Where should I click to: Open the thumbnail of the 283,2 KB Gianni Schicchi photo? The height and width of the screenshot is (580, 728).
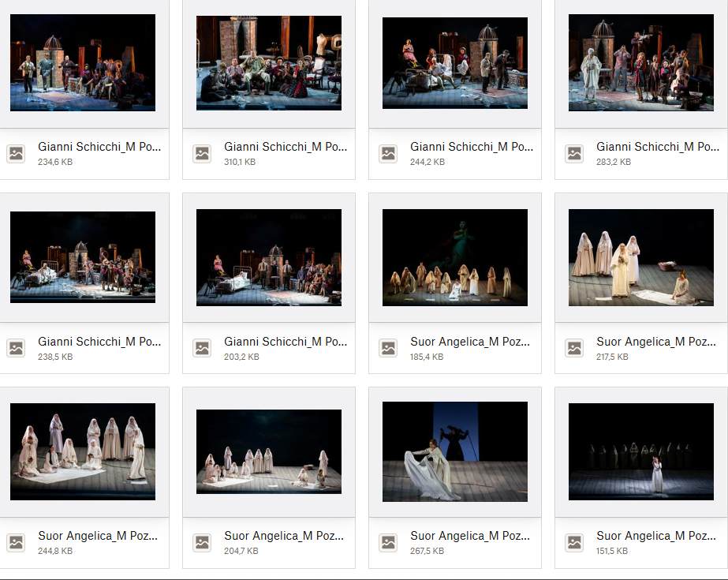pos(641,62)
